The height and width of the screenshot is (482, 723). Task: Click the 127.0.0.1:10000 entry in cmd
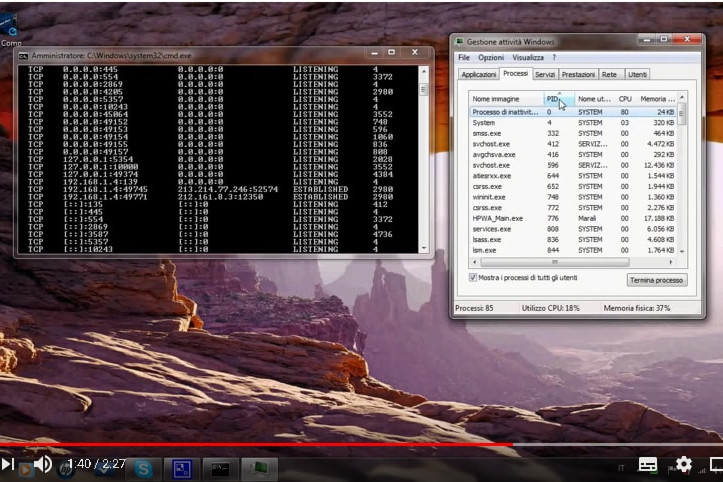pos(100,167)
